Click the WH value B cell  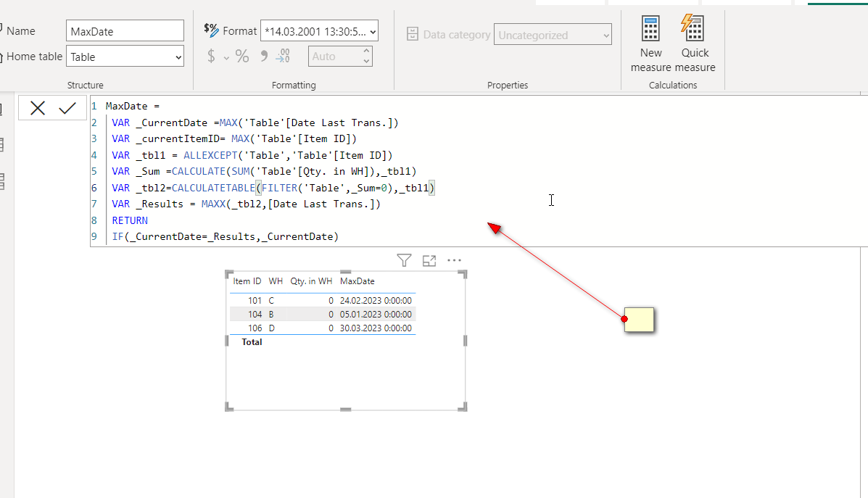click(271, 315)
